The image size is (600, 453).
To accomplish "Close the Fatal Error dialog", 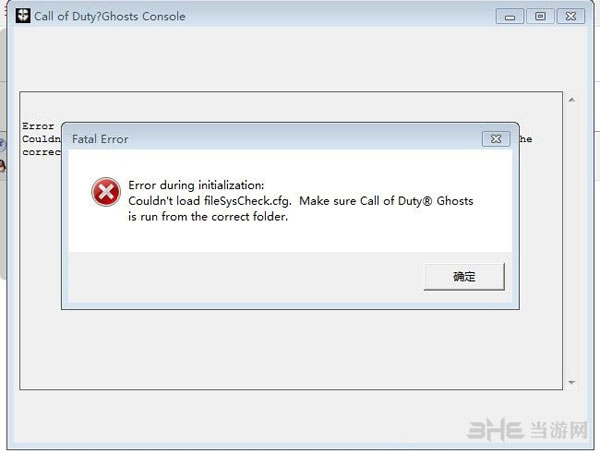I will point(496,138).
